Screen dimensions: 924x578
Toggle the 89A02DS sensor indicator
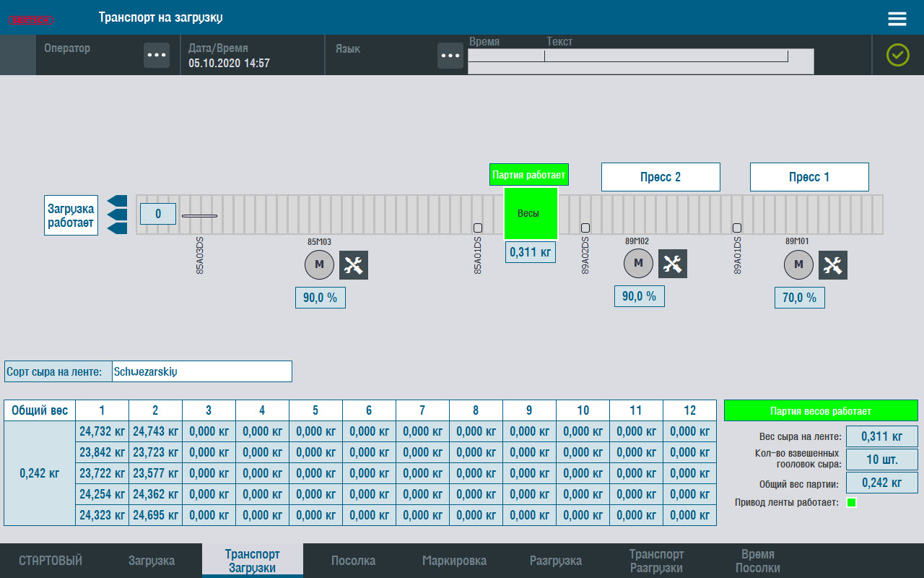click(x=585, y=228)
